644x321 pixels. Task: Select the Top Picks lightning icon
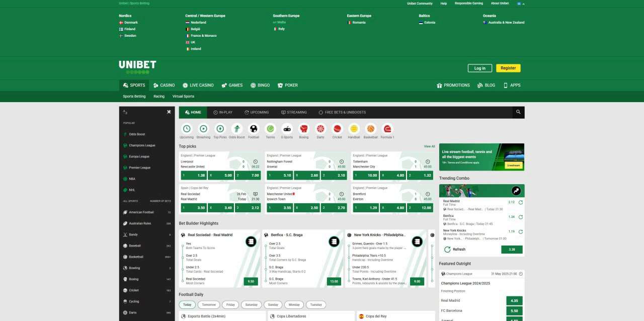[x=220, y=129]
